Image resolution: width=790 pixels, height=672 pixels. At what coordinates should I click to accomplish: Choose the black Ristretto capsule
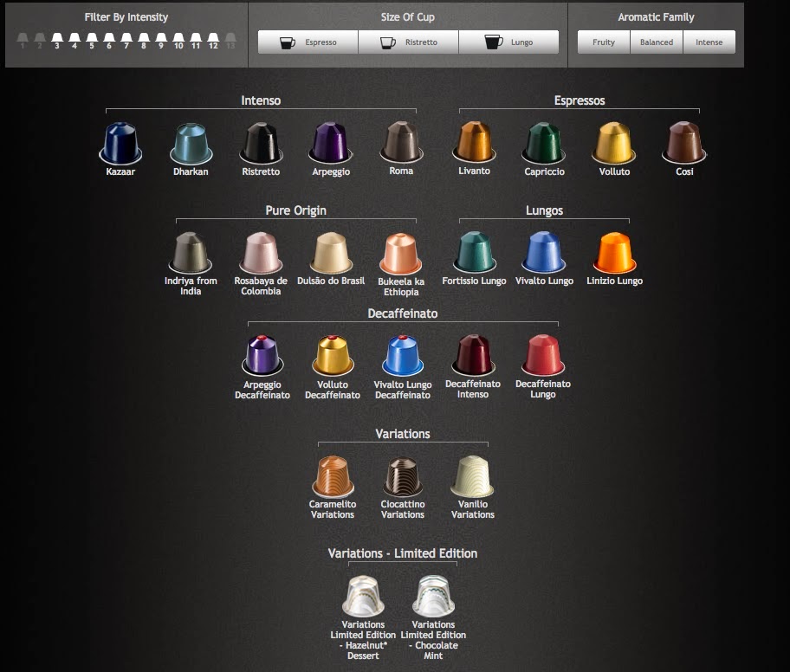pyautogui.click(x=261, y=143)
